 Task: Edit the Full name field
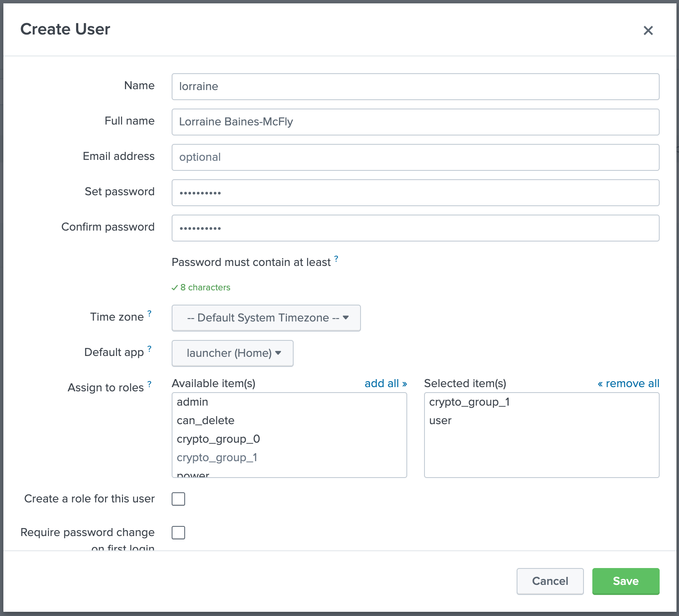pyautogui.click(x=415, y=122)
